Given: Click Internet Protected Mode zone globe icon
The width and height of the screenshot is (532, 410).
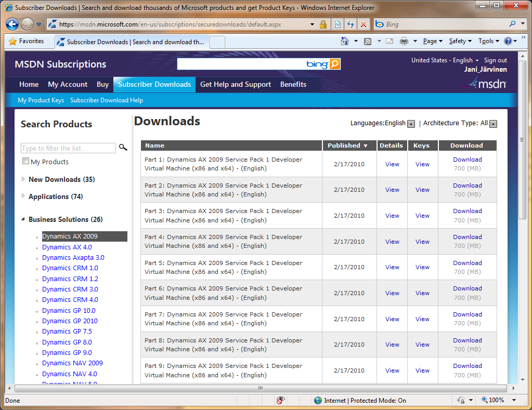Looking at the screenshot, I should (x=318, y=401).
